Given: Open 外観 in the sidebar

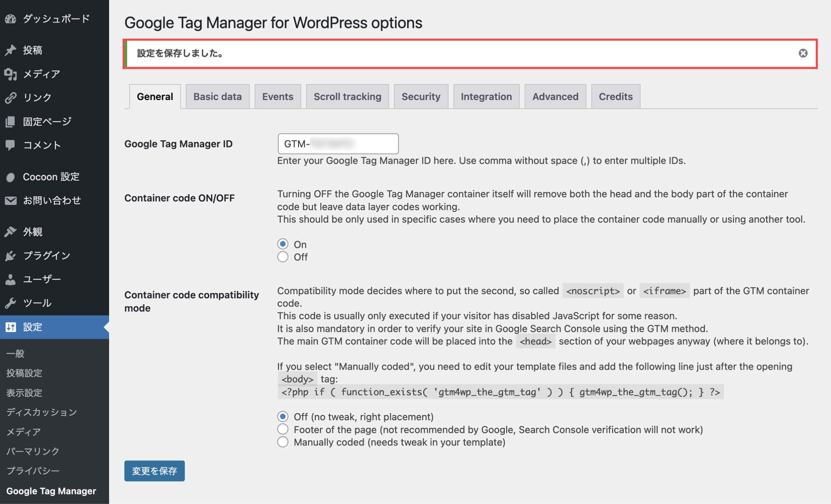Looking at the screenshot, I should click(54, 232).
